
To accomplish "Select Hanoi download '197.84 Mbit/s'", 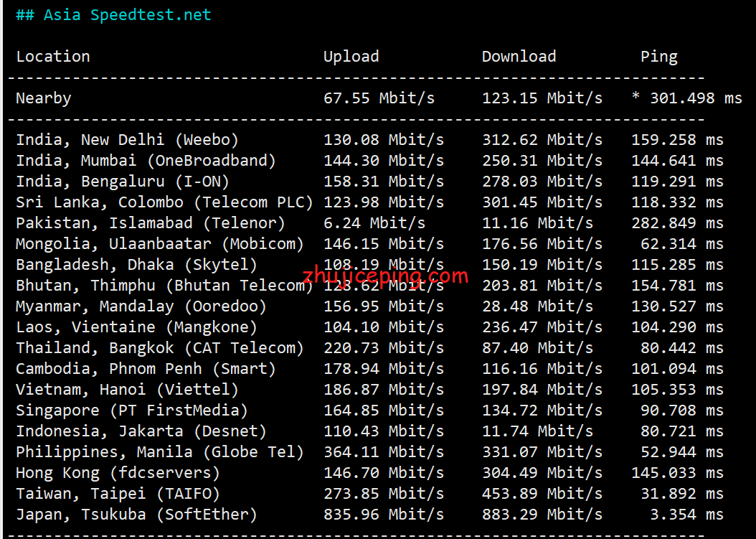I will (542, 390).
